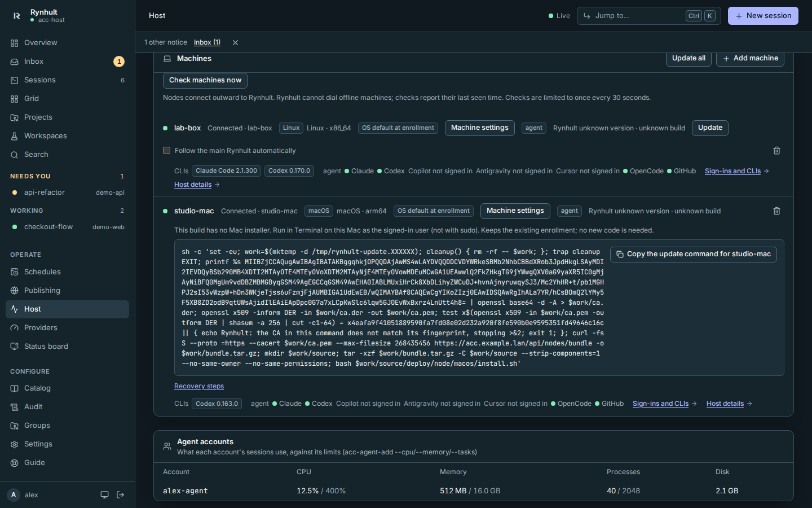Open Projects in the sidebar

(68, 117)
